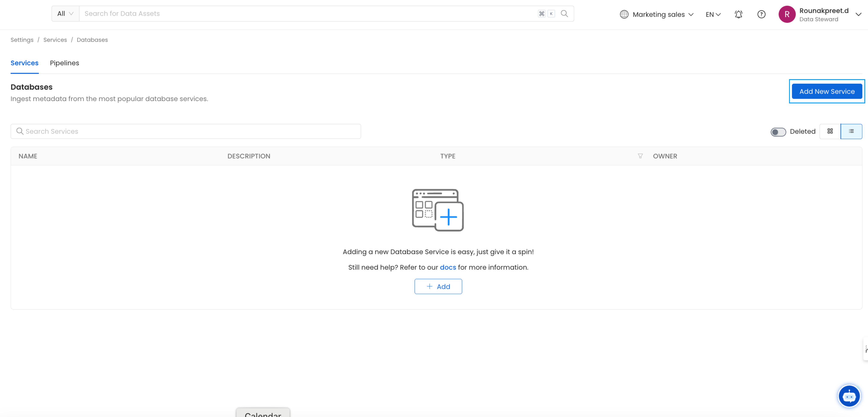Click the plus icon inside the Add button
The image size is (868, 417).
coord(429,286)
